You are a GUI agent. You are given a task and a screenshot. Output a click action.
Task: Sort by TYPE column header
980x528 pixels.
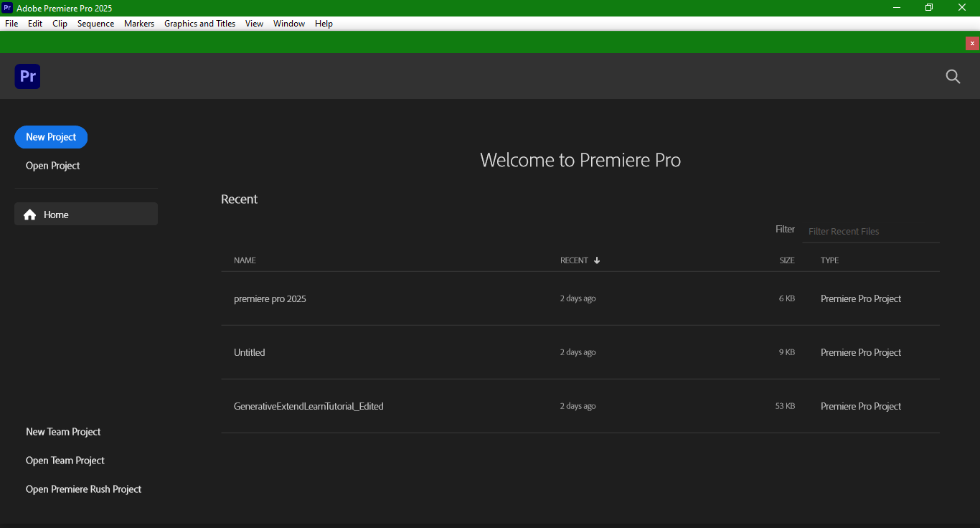coord(829,260)
